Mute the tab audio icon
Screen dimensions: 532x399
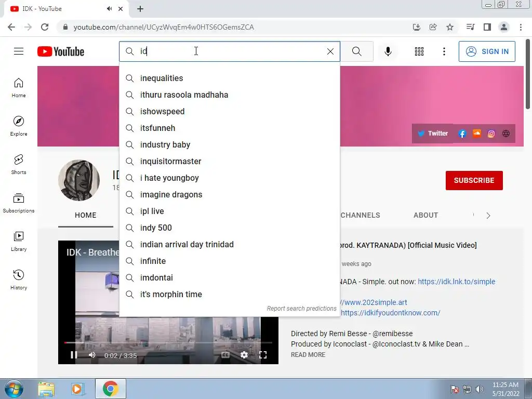coord(109,9)
